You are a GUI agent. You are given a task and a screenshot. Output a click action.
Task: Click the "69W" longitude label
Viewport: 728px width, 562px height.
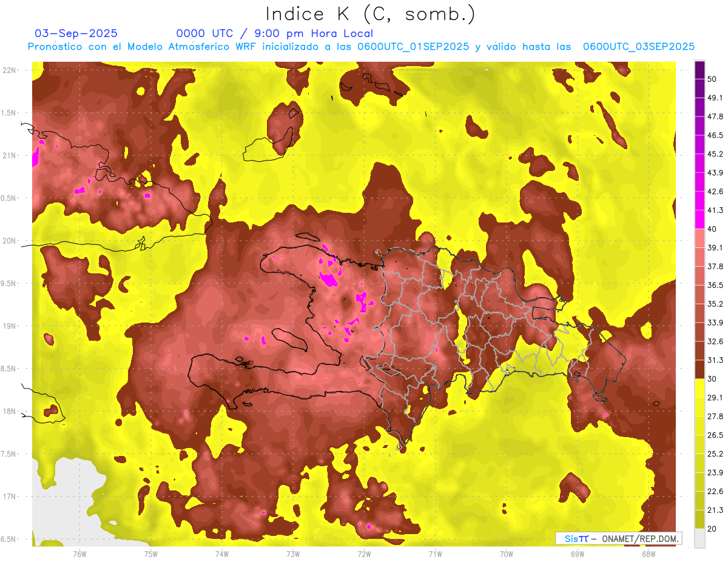pyautogui.click(x=577, y=554)
